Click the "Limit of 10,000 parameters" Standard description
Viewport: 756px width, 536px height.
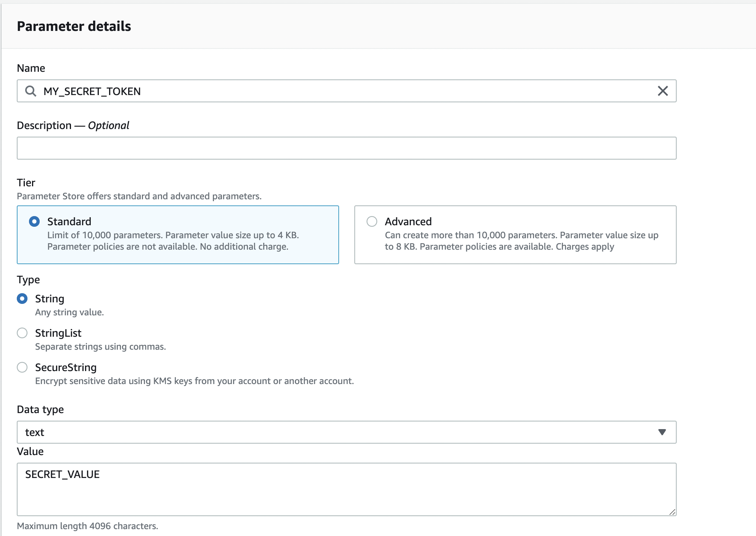(x=173, y=241)
